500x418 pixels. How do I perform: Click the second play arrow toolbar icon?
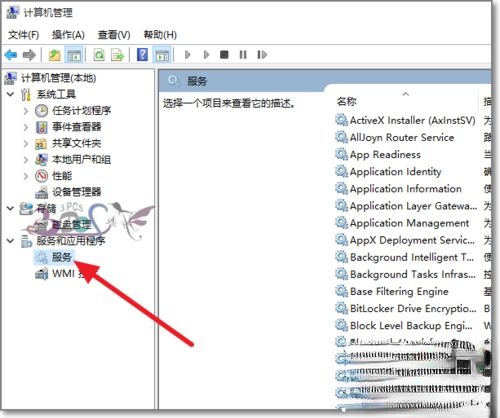click(x=206, y=54)
